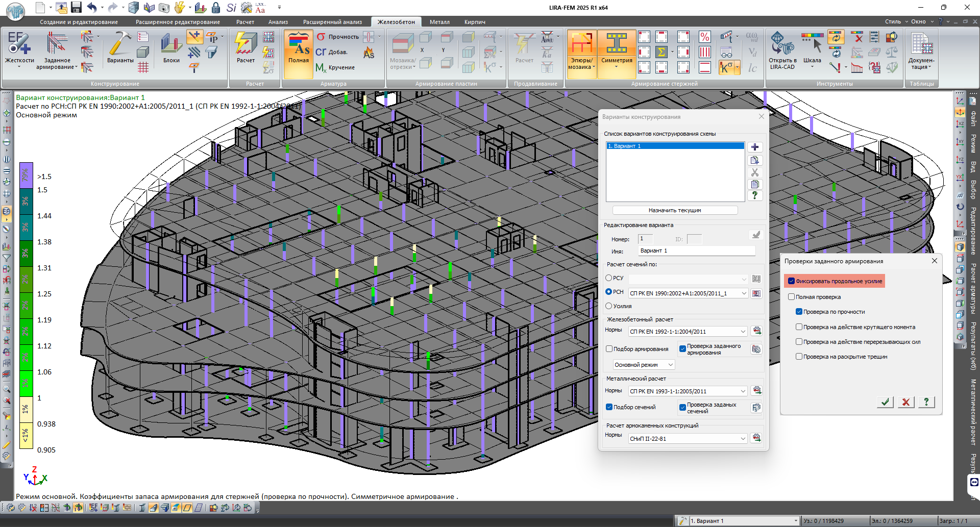The height and width of the screenshot is (527, 980).
Task: Switch to the Металл ribbon tab
Action: 439,22
